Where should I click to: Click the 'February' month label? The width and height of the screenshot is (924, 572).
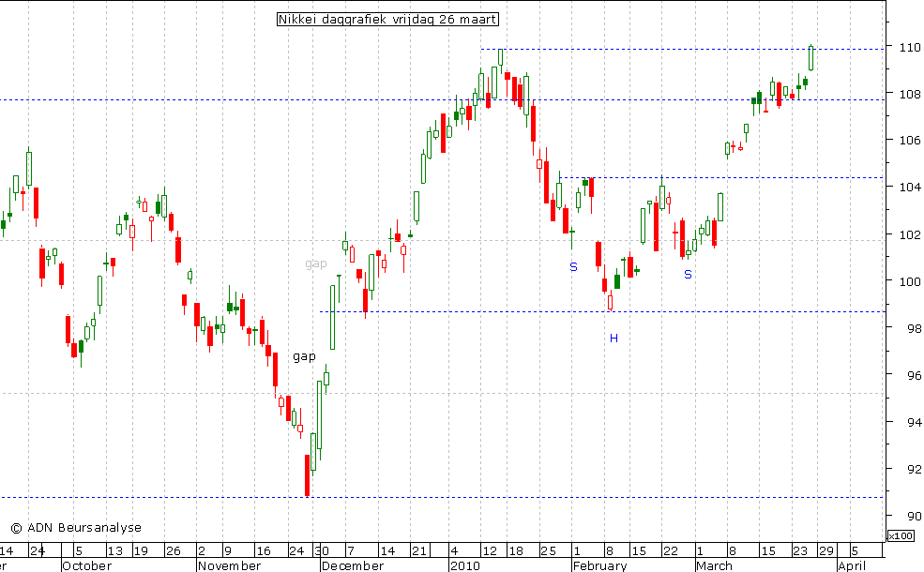point(599,565)
